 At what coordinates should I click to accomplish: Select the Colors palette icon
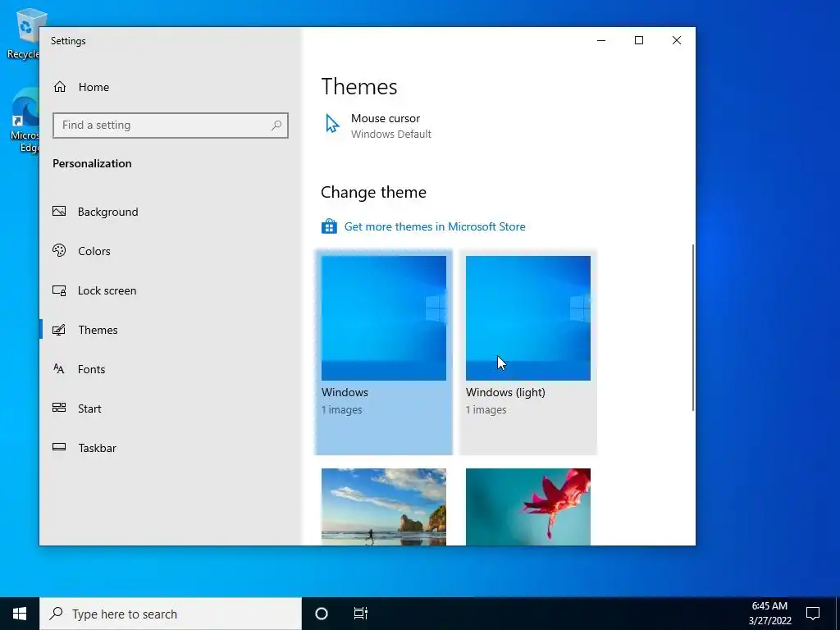[59, 250]
